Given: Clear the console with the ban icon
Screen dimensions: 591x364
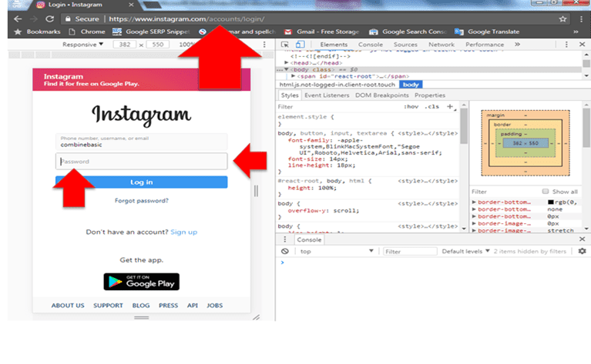Looking at the screenshot, I should click(x=285, y=251).
